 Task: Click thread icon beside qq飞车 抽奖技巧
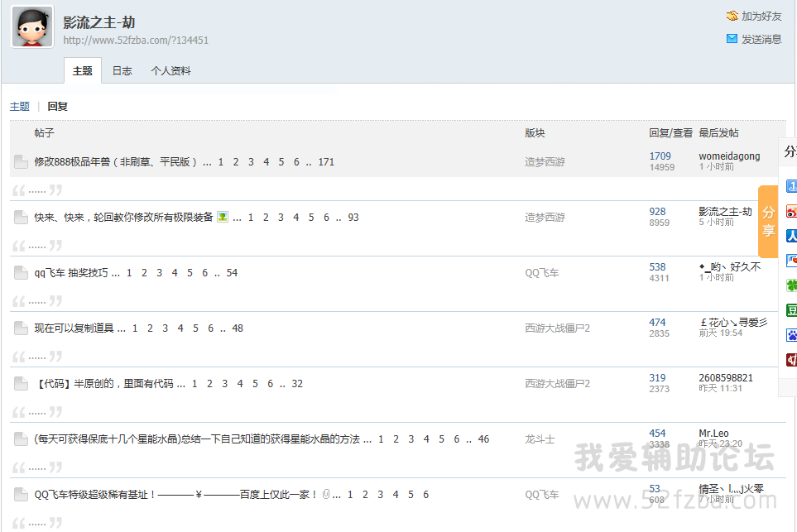(x=21, y=273)
